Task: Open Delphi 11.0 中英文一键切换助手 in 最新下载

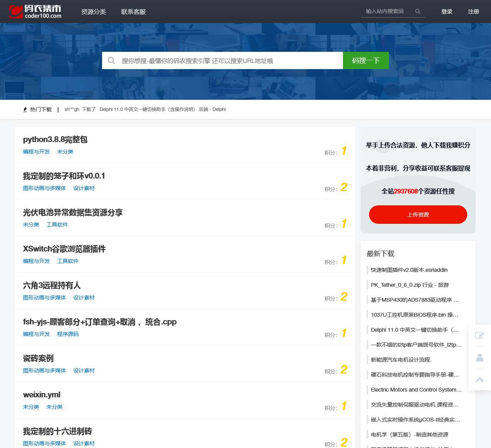Action: coord(415,330)
